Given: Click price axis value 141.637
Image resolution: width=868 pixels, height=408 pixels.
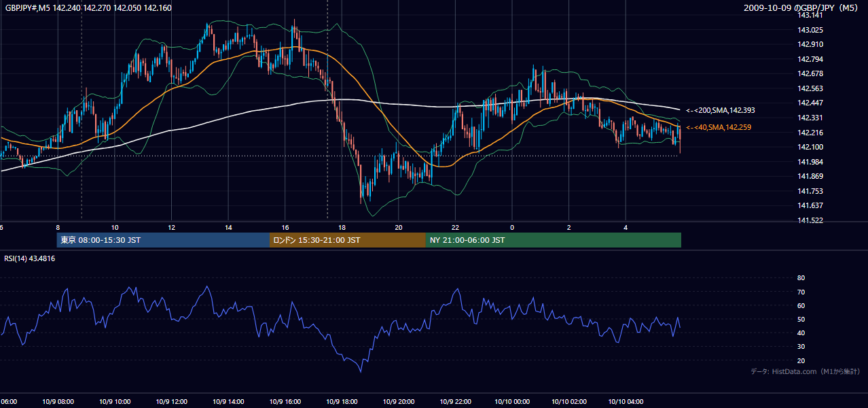Looking at the screenshot, I should pos(810,205).
